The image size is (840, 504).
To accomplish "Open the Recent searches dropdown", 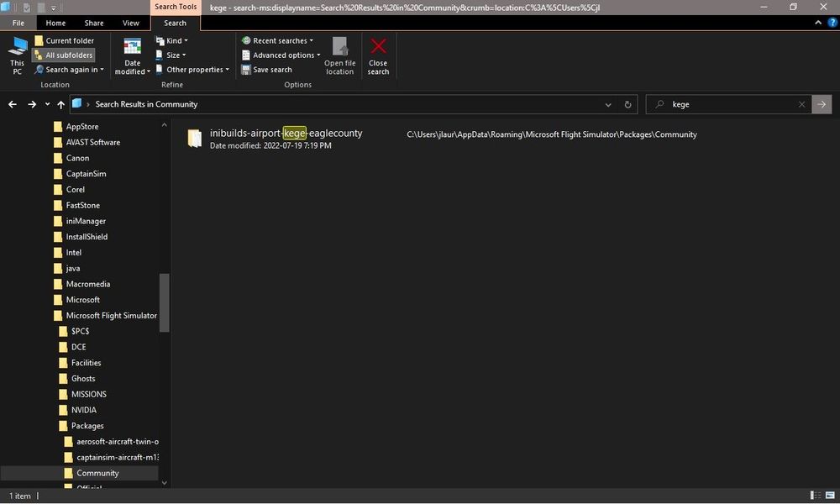I will pos(277,40).
